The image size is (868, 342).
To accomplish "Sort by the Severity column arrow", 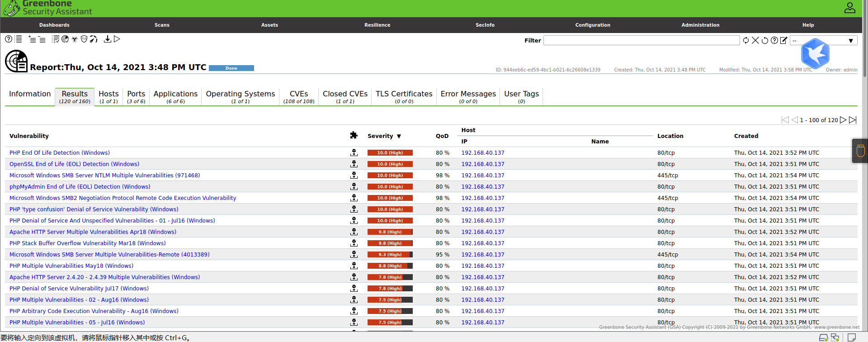I will (399, 136).
